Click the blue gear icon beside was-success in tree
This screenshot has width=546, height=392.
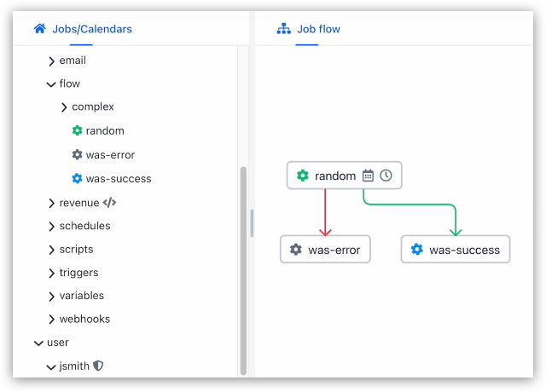point(77,178)
